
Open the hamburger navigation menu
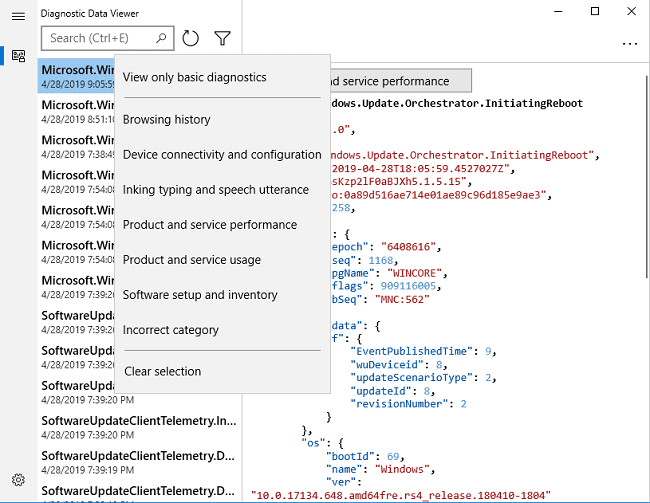click(x=18, y=16)
